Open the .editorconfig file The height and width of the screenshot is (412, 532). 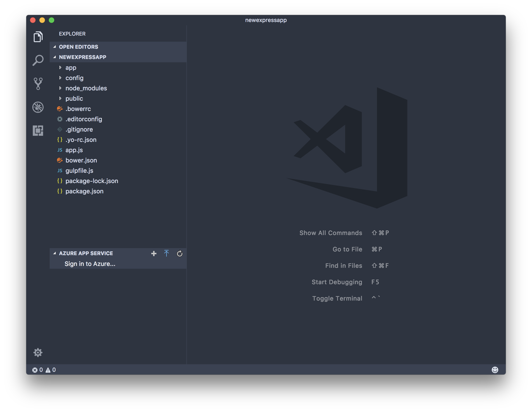[118, 119]
